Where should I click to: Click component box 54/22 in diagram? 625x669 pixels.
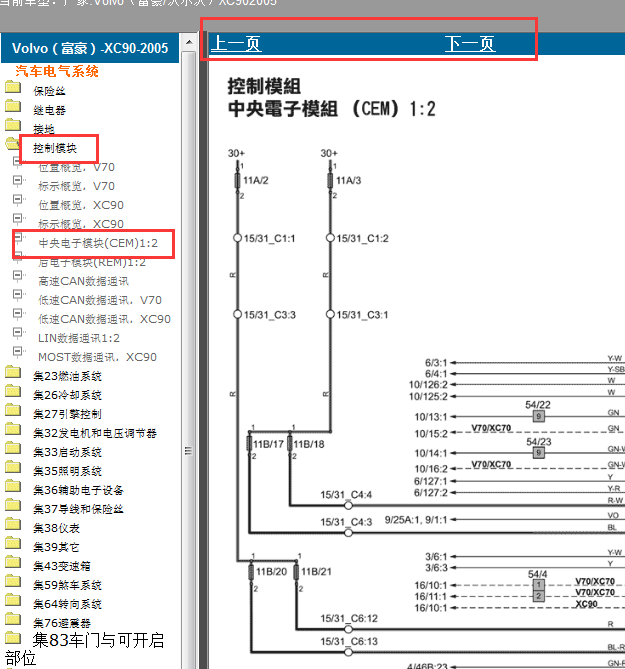tap(538, 416)
